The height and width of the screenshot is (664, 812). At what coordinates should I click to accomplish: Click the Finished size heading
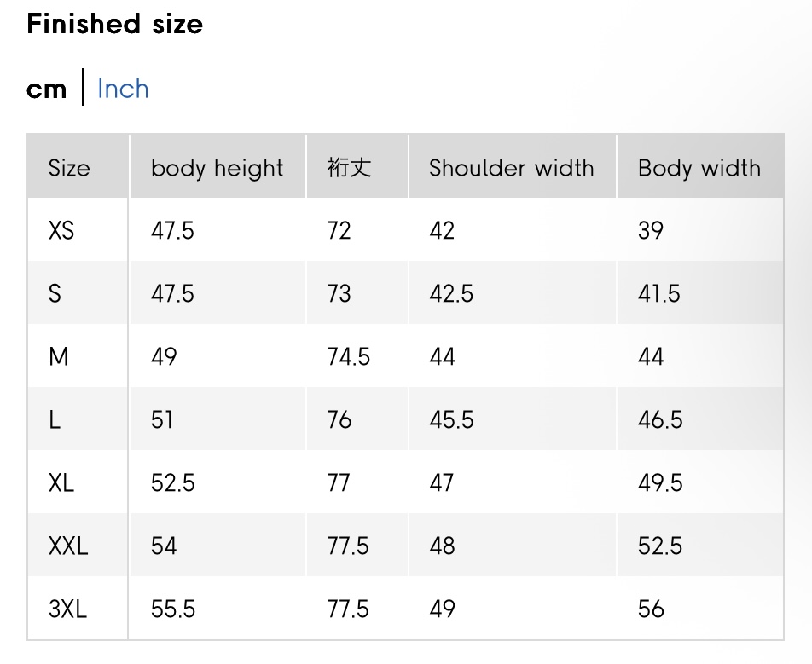click(115, 24)
